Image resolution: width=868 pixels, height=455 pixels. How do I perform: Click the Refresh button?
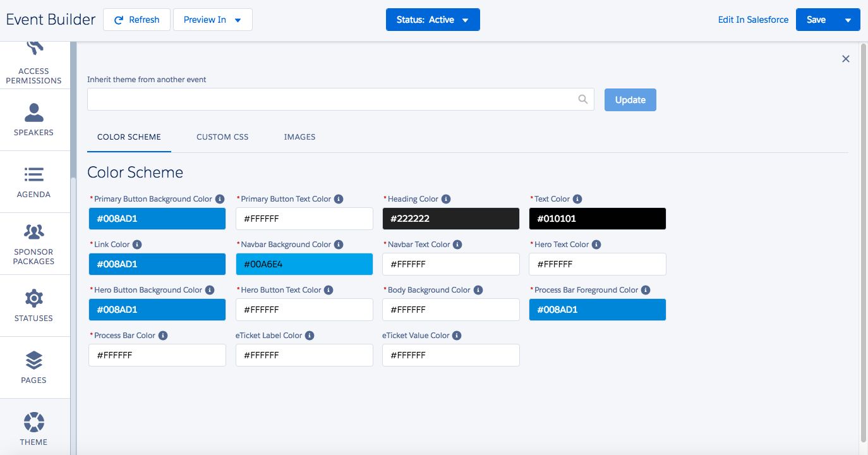136,20
